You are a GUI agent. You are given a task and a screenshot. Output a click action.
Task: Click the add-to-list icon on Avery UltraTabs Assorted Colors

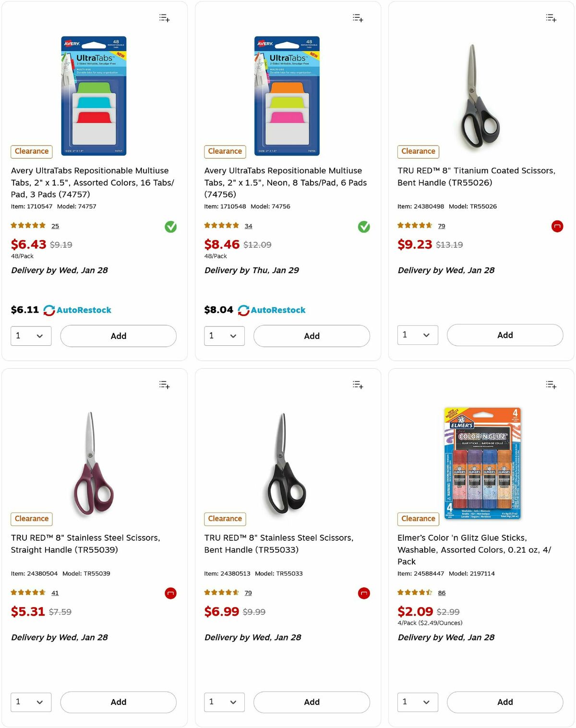coord(164,18)
